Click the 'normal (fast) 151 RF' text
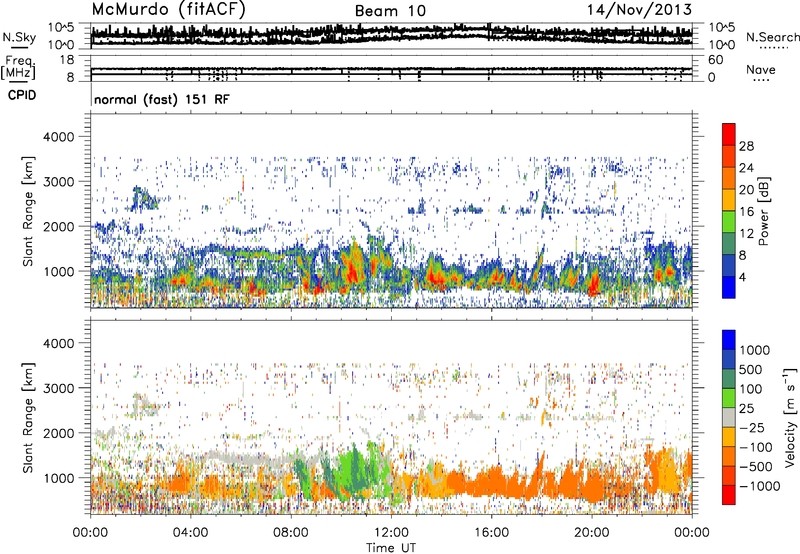This screenshot has width=800, height=554. 162,99
